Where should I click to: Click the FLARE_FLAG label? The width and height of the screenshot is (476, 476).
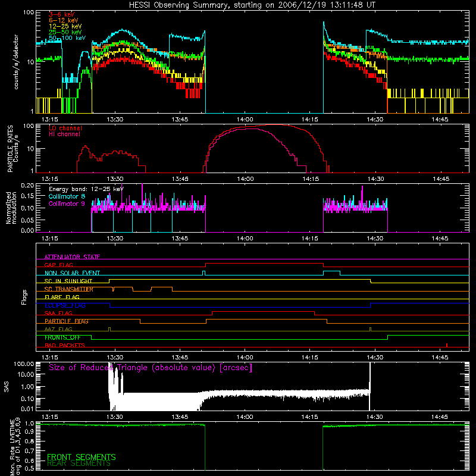click(62, 297)
